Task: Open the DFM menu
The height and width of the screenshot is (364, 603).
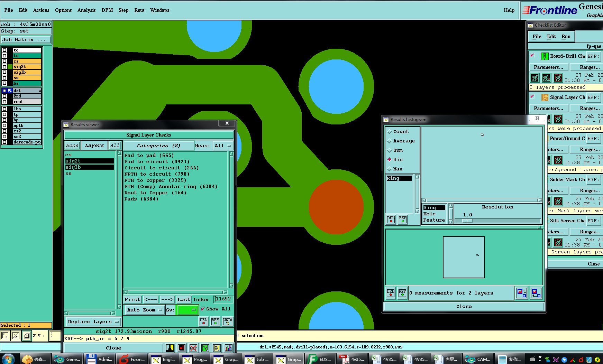Action: (x=107, y=10)
